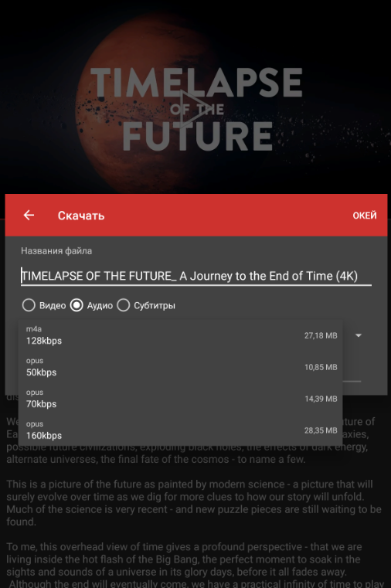Choose opus 50kbps audio format
This screenshot has height=588, width=391.
point(180,367)
